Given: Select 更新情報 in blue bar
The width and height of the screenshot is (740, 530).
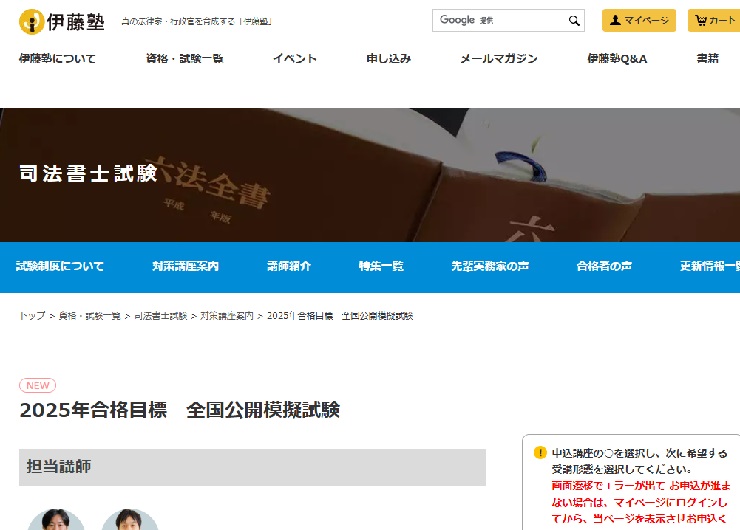Looking at the screenshot, I should point(710,266).
